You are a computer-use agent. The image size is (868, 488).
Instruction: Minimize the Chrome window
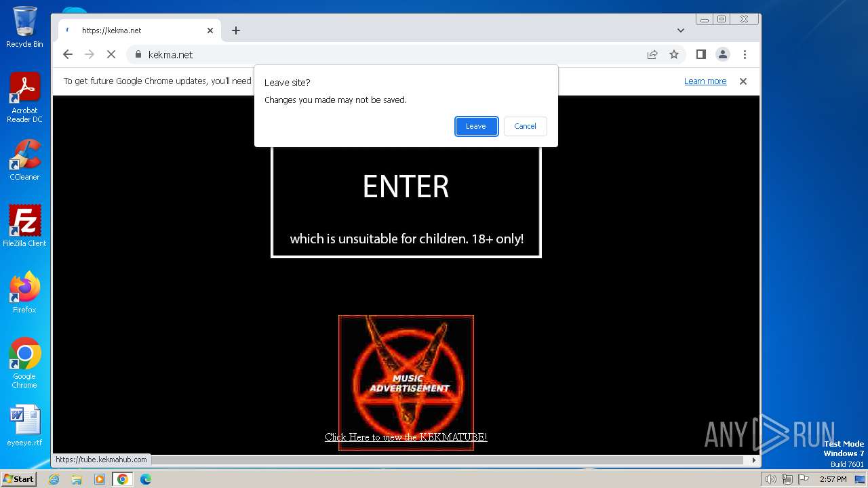pos(705,19)
